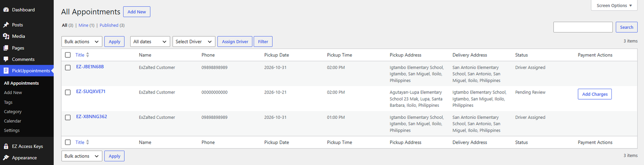Open the top Bulk actions dropdown

[82, 42]
